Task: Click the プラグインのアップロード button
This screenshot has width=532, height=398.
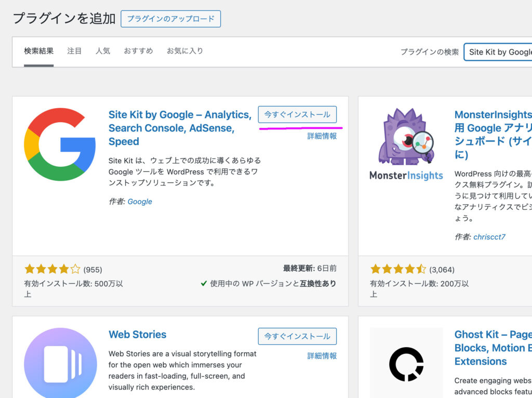Action: point(170,19)
